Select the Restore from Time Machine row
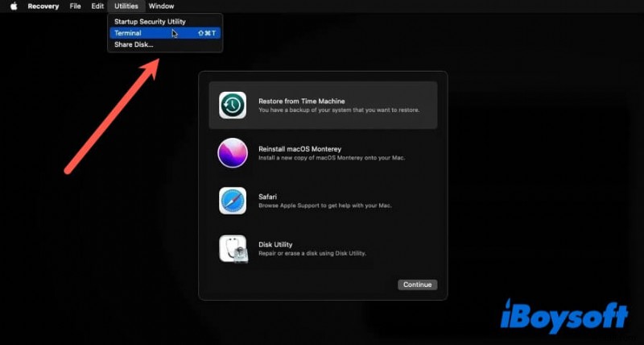 point(324,106)
